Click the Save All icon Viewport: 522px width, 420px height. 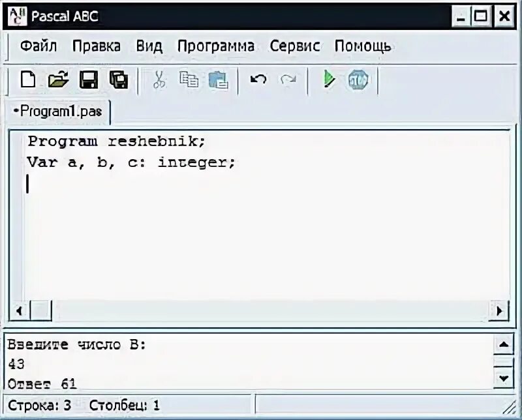pos(119,80)
